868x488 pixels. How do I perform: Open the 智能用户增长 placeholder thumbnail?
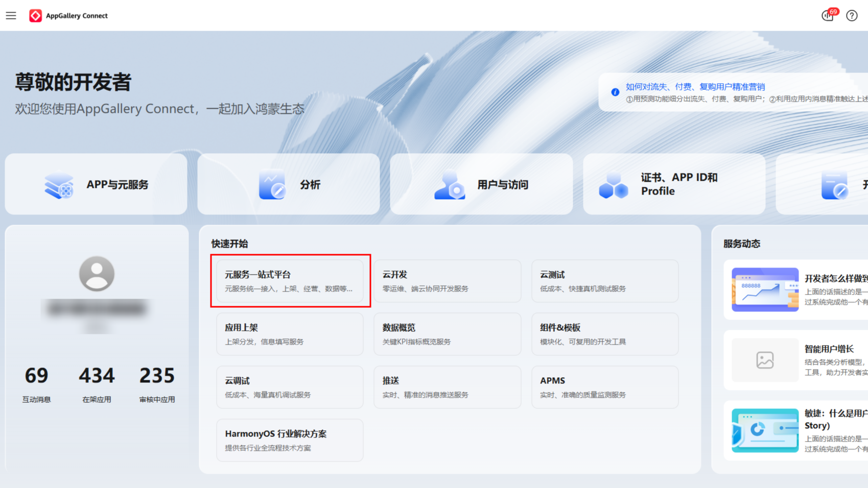coord(765,360)
